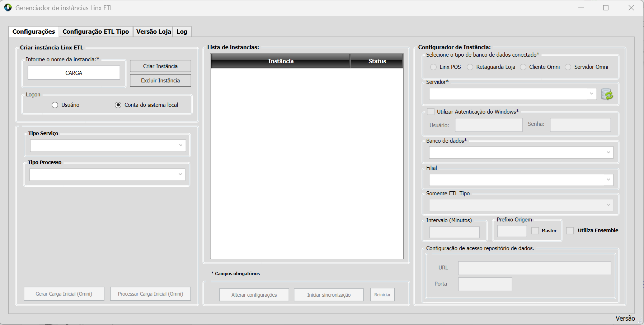Choose Retaguarda Loja database type

(470, 67)
